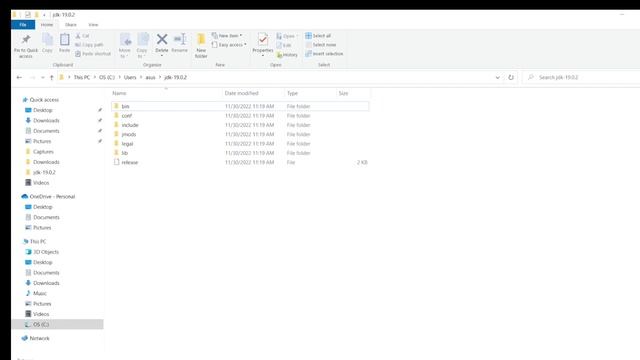This screenshot has height=360, width=640.
Task: Select the Cut scissors command
Action: coord(82,36)
